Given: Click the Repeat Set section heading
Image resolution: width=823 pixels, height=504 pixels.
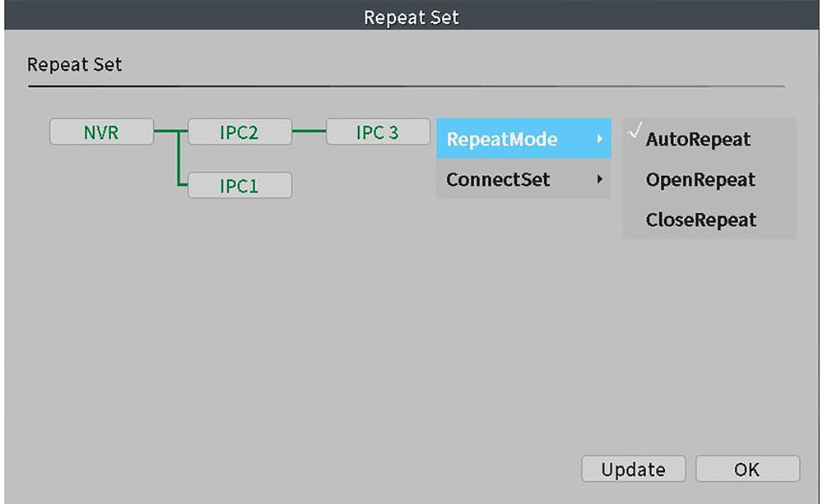Looking at the screenshot, I should [x=74, y=64].
